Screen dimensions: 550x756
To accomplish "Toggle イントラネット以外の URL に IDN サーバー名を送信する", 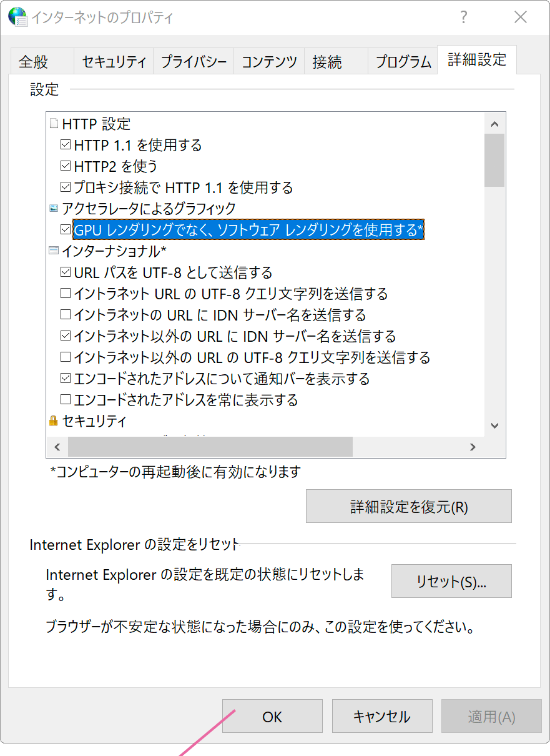I will click(x=66, y=336).
